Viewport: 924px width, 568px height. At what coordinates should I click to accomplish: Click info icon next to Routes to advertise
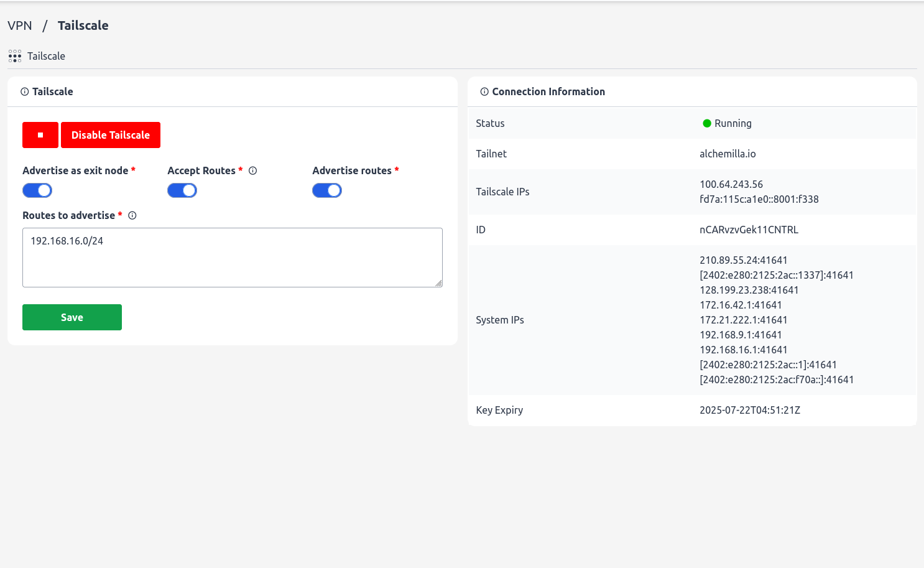pyautogui.click(x=132, y=215)
